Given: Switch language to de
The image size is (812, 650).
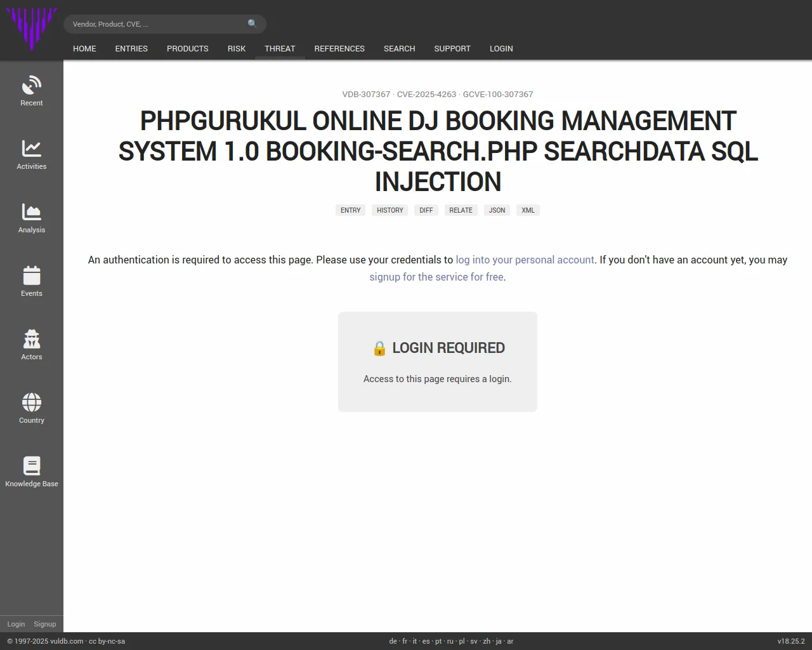Looking at the screenshot, I should 393,641.
